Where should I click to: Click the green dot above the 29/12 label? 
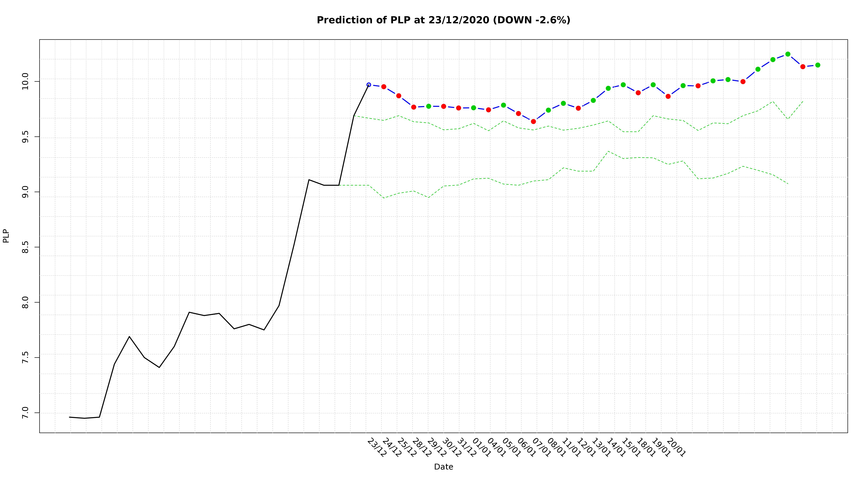pos(429,106)
